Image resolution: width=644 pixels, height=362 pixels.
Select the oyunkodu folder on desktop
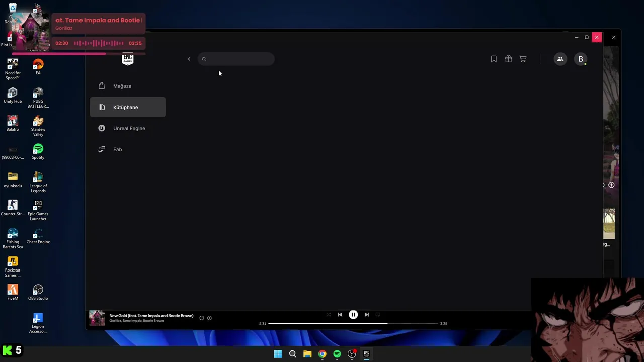click(x=13, y=180)
